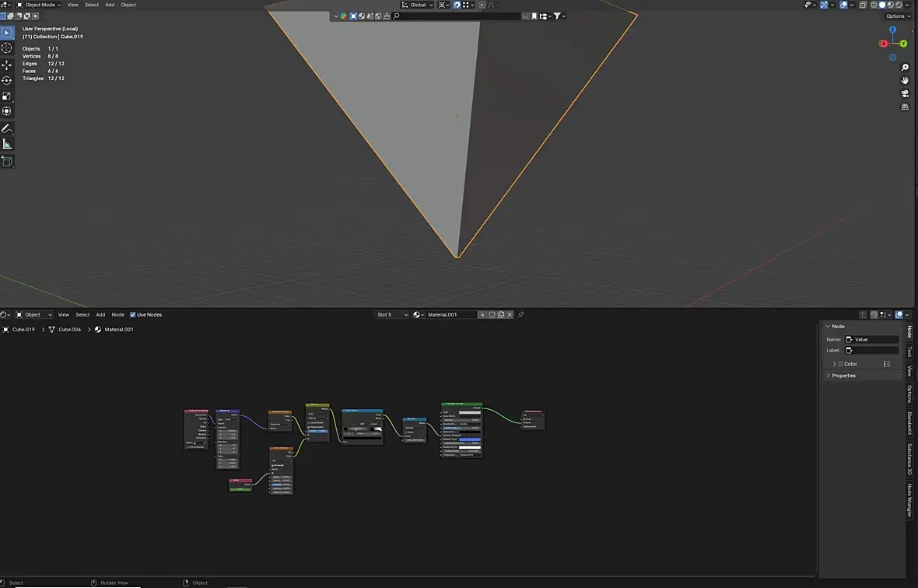Click the zoom magnifier viewport icon
This screenshot has height=588, width=918.
click(905, 68)
